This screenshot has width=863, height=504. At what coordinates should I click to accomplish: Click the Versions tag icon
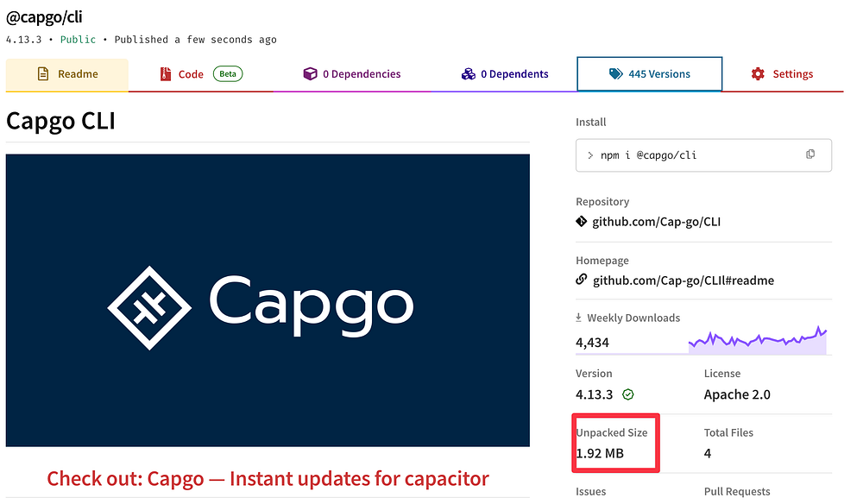click(616, 73)
